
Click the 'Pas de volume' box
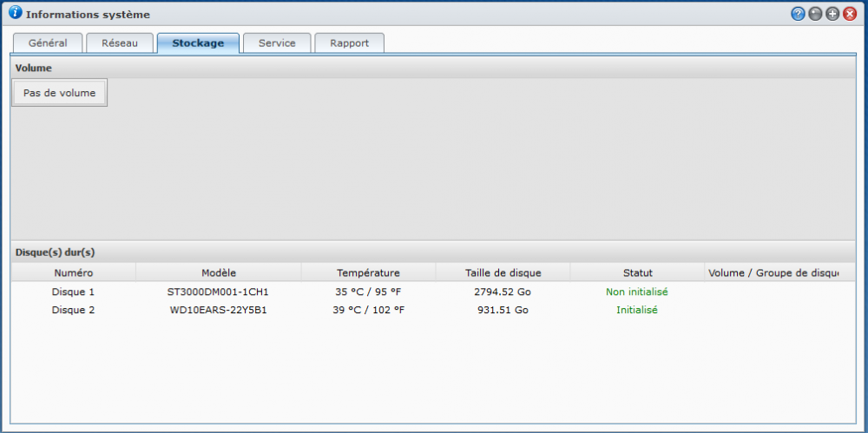click(59, 93)
